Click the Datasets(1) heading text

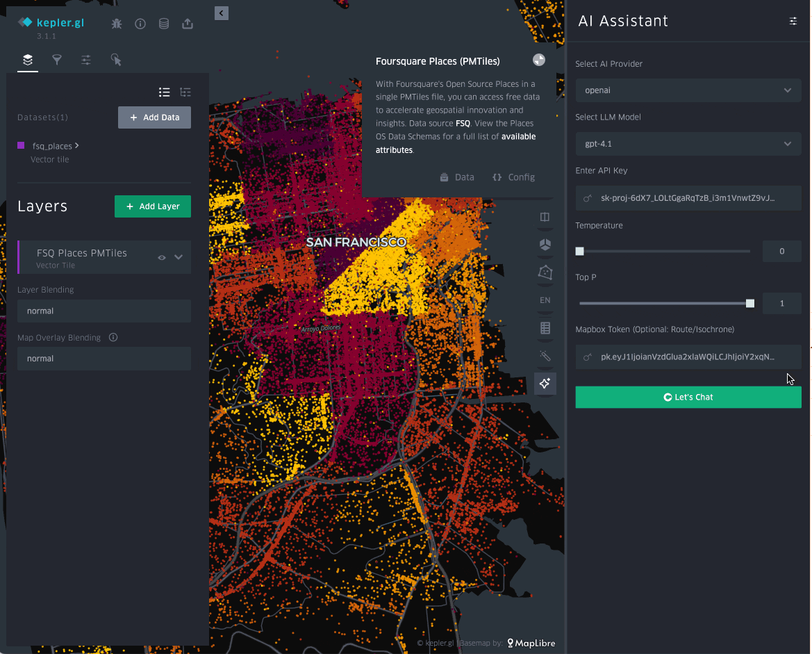(x=42, y=117)
